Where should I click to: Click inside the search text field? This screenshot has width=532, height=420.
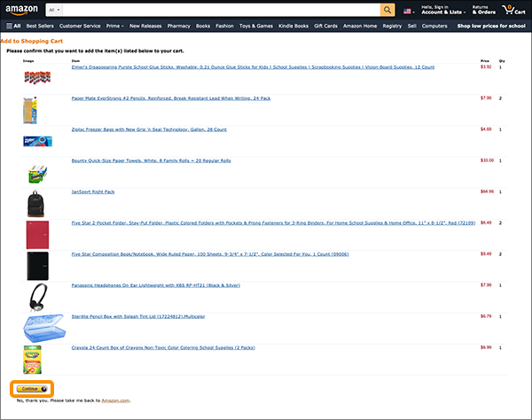pyautogui.click(x=221, y=10)
